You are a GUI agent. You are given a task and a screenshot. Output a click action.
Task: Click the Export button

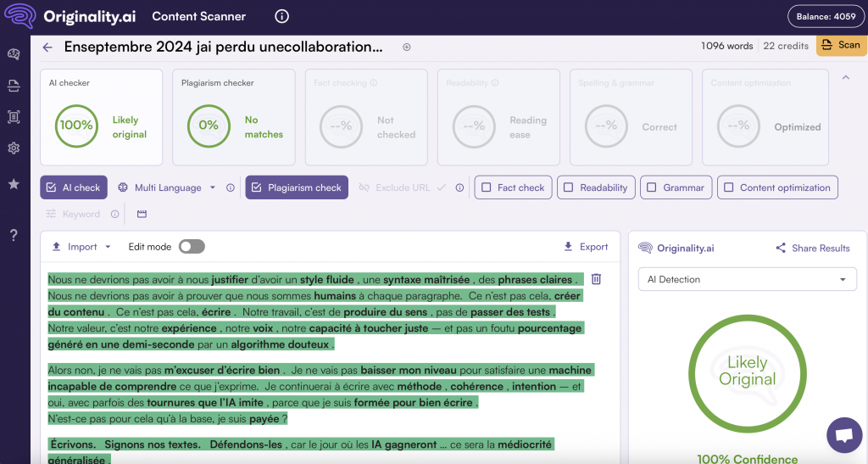[586, 247]
